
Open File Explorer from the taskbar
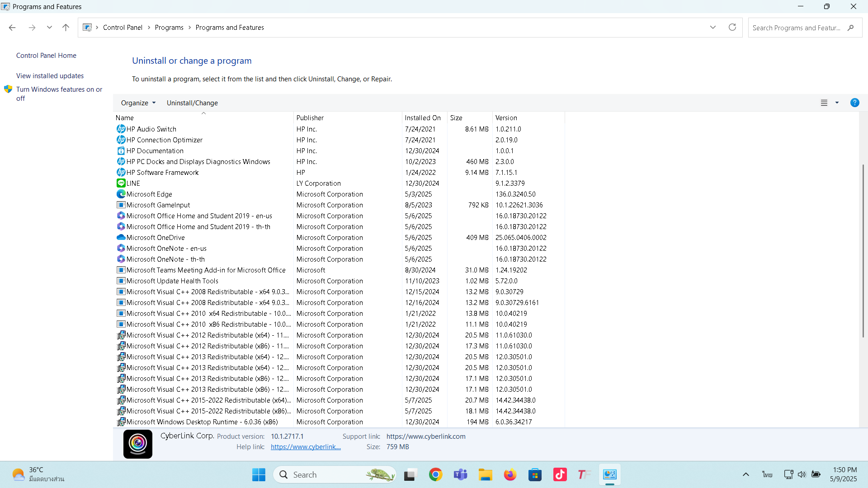(x=485, y=475)
